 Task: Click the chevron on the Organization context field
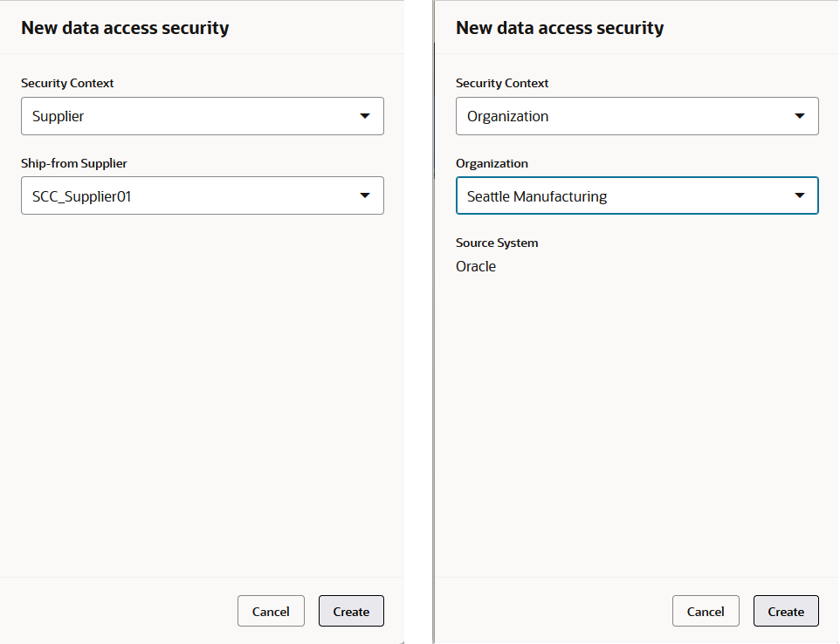coord(800,116)
